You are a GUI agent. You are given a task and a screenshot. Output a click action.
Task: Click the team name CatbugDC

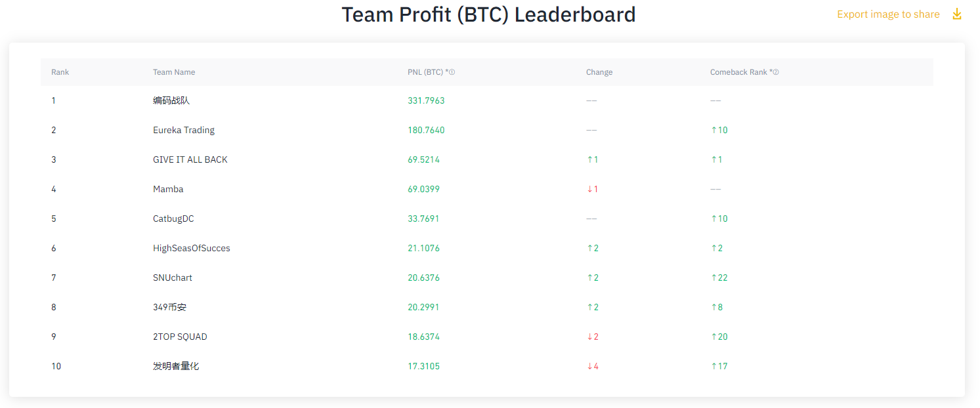pos(173,218)
